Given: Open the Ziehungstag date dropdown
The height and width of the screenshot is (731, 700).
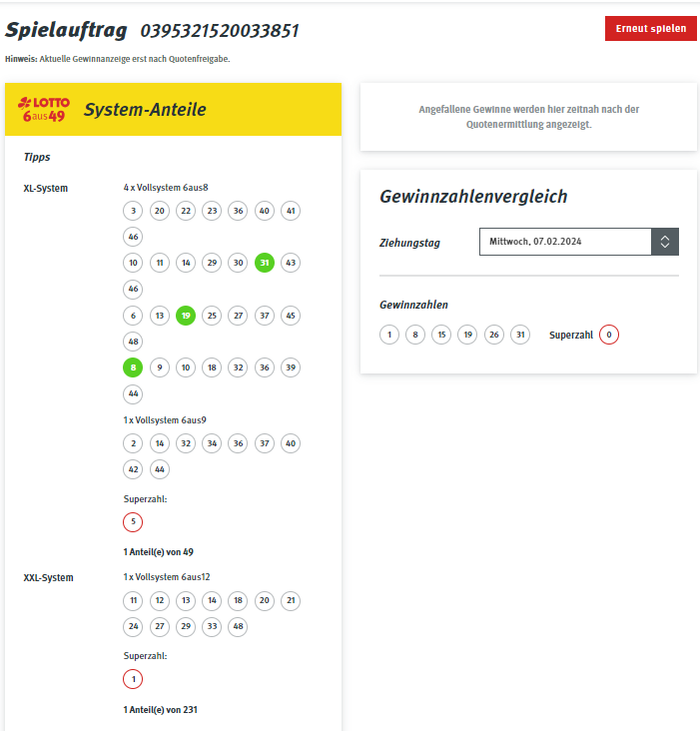Looking at the screenshot, I should point(579,242).
